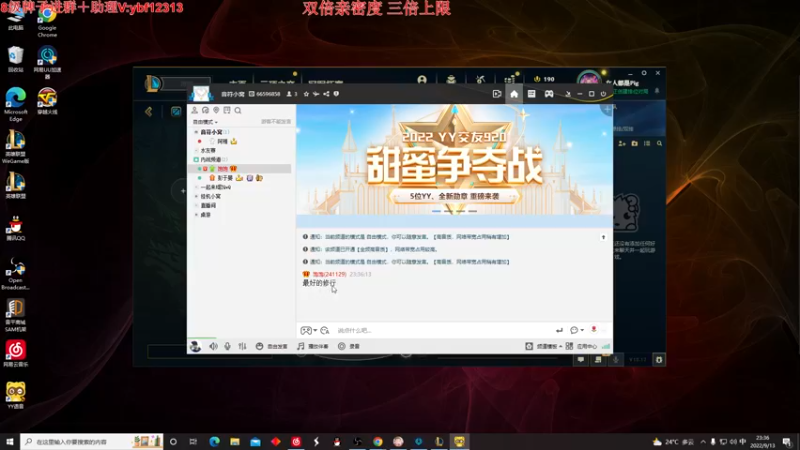Open League client collection icon
This screenshot has height=450, width=800.
(x=451, y=80)
